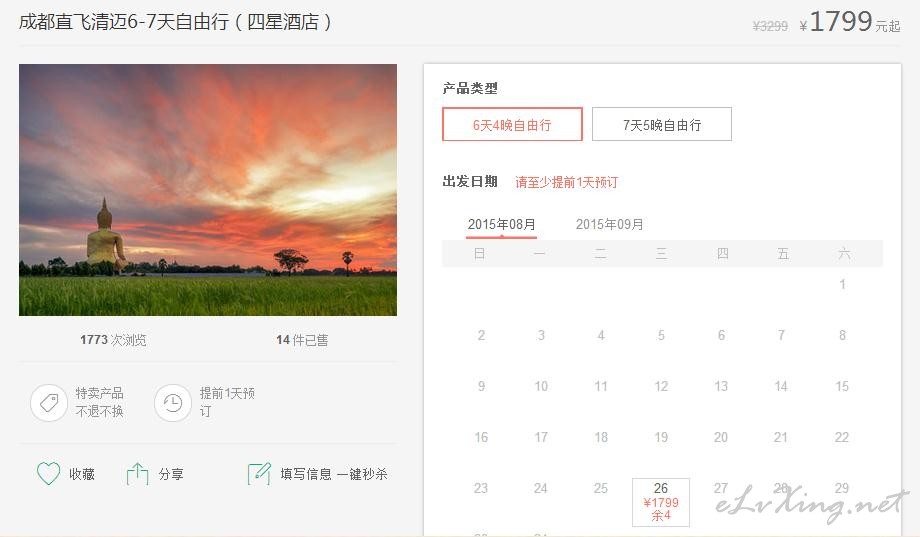Click 填写信息 一键秒杀 link
920x537 pixels.
[334, 474]
